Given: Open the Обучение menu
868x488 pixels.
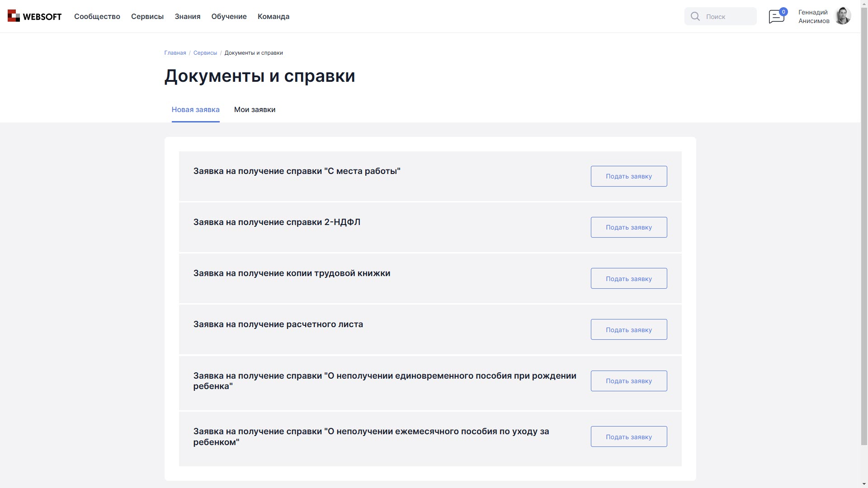Looking at the screenshot, I should pos(229,16).
